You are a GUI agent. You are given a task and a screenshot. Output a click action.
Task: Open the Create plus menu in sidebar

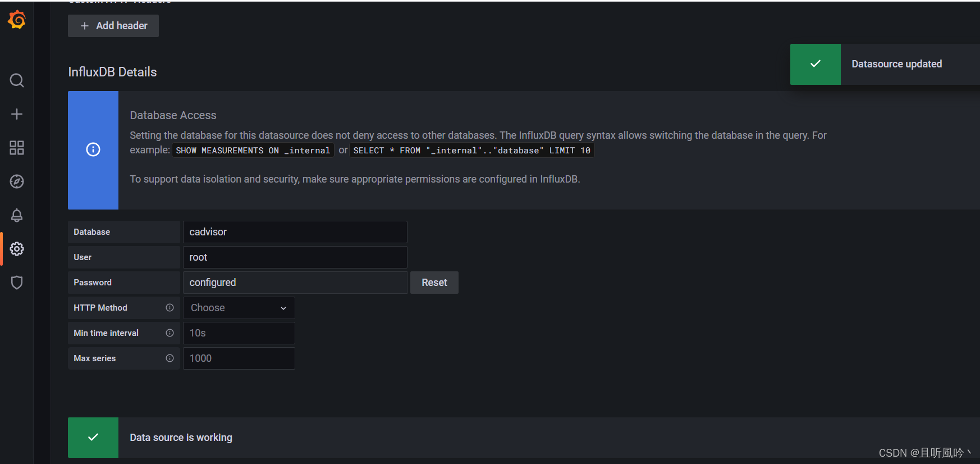click(x=17, y=114)
